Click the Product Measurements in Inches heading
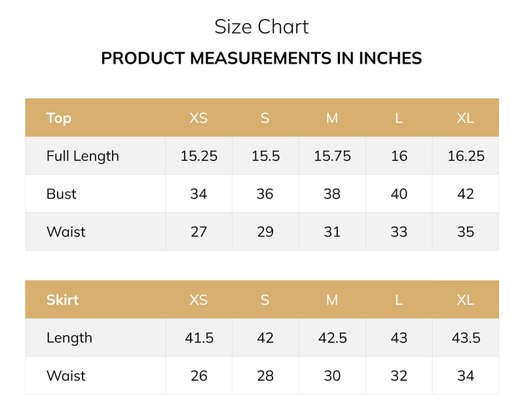The height and width of the screenshot is (420, 524). point(261,58)
